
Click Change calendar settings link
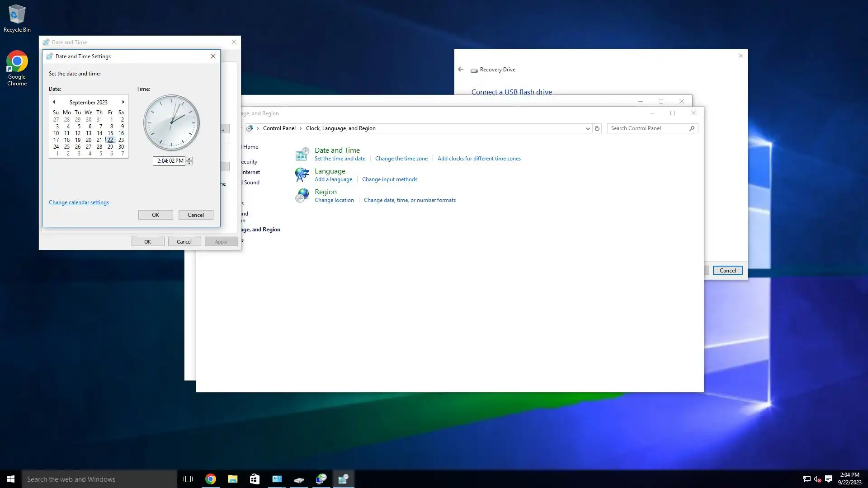click(x=79, y=202)
